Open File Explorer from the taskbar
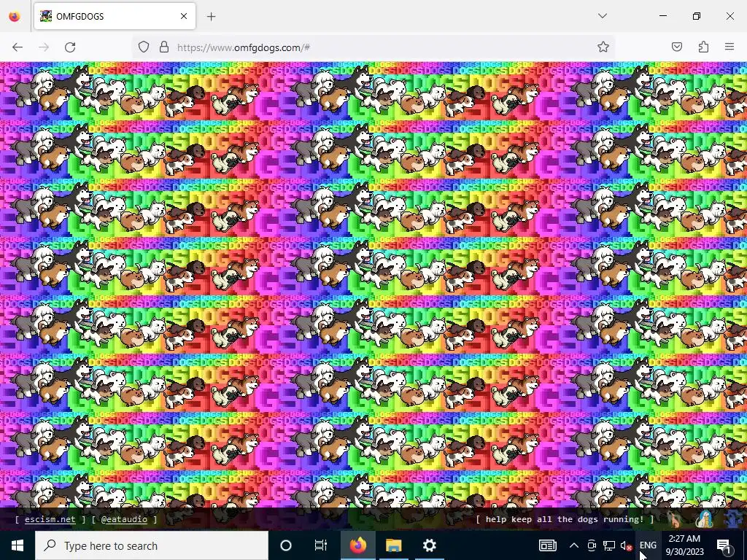The height and width of the screenshot is (560, 747). (x=393, y=545)
